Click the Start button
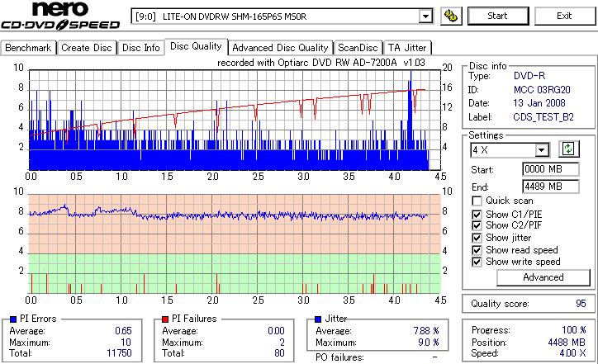598x364 pixels. click(498, 16)
